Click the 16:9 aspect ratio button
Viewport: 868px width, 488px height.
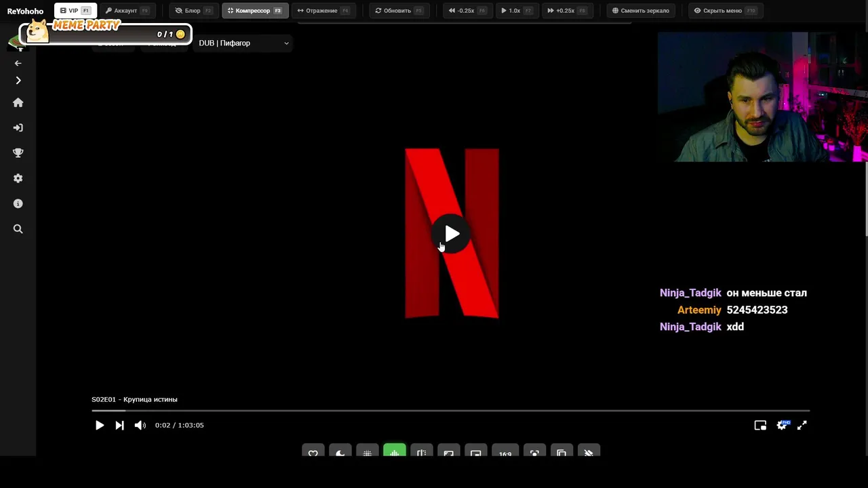505,451
